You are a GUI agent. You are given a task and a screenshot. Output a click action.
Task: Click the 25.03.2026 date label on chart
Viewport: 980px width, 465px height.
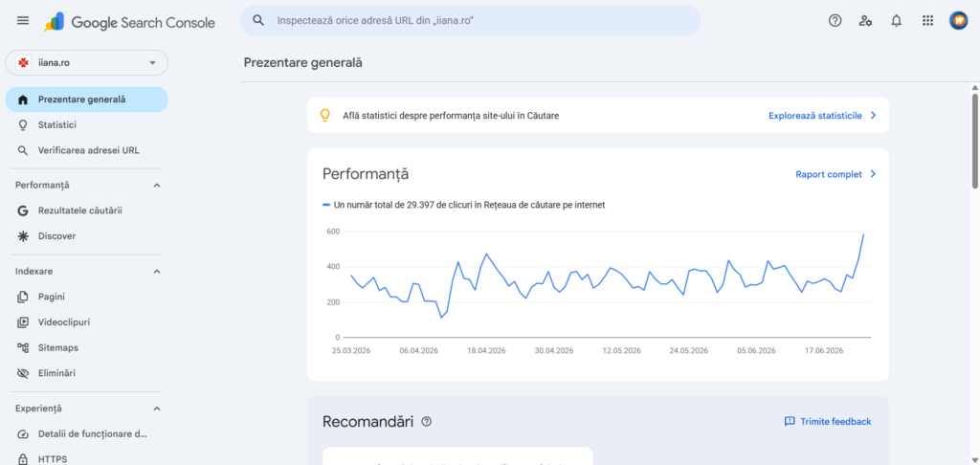(x=351, y=350)
